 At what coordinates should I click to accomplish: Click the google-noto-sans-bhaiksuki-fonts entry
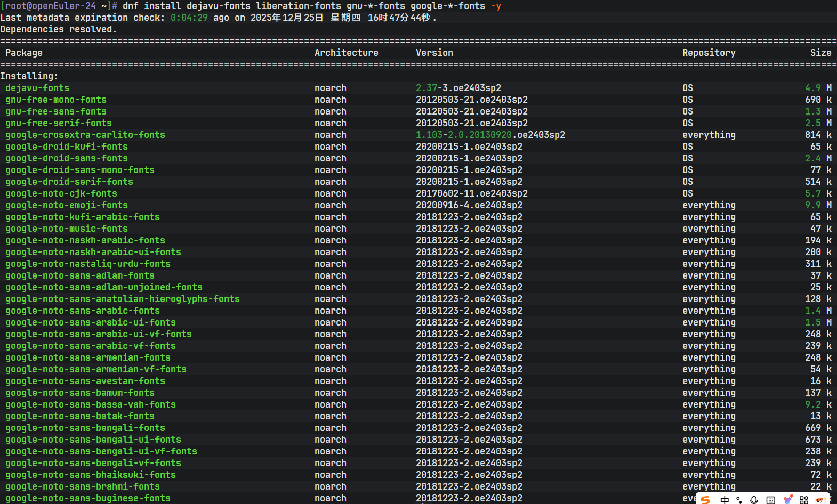pos(91,475)
